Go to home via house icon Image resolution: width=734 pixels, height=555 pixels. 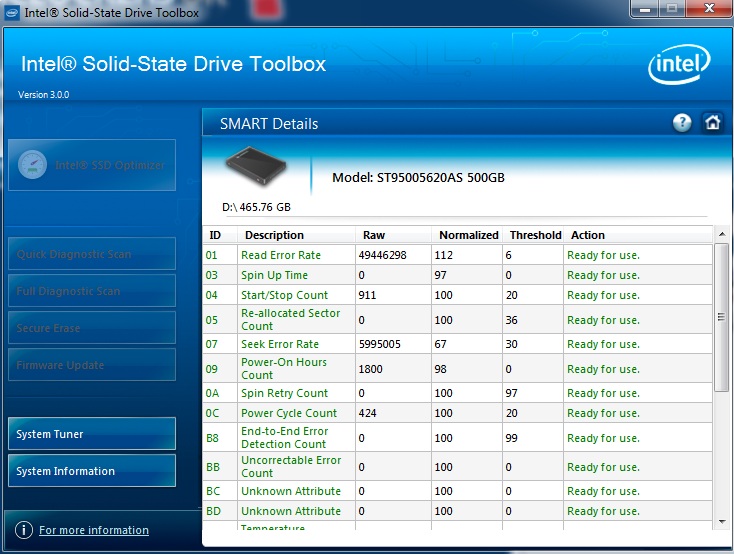(712, 123)
